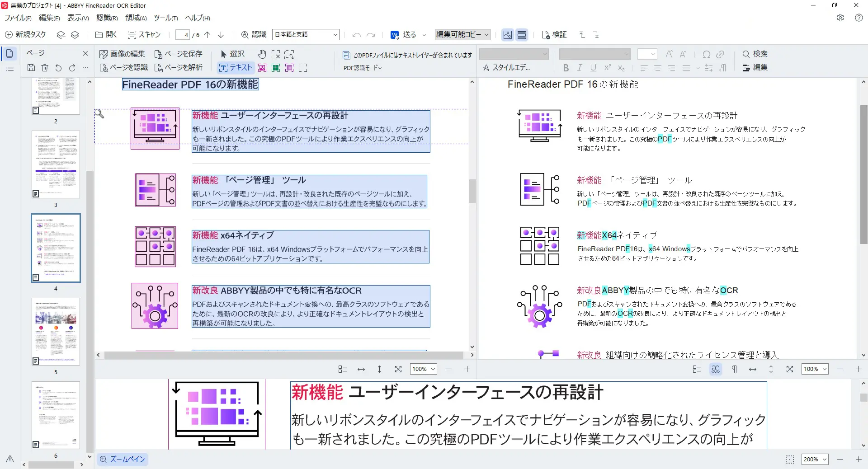Select the Hand pan tool
The image size is (868, 469).
(x=262, y=54)
